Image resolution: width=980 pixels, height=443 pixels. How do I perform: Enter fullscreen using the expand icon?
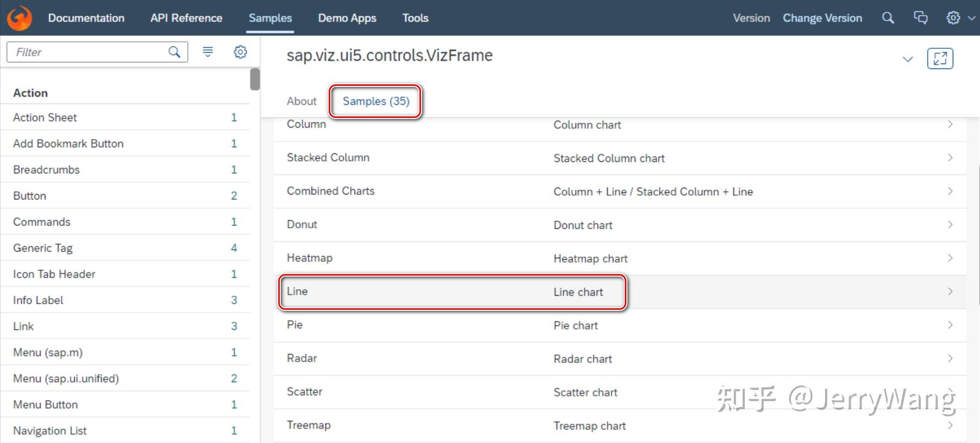940,58
